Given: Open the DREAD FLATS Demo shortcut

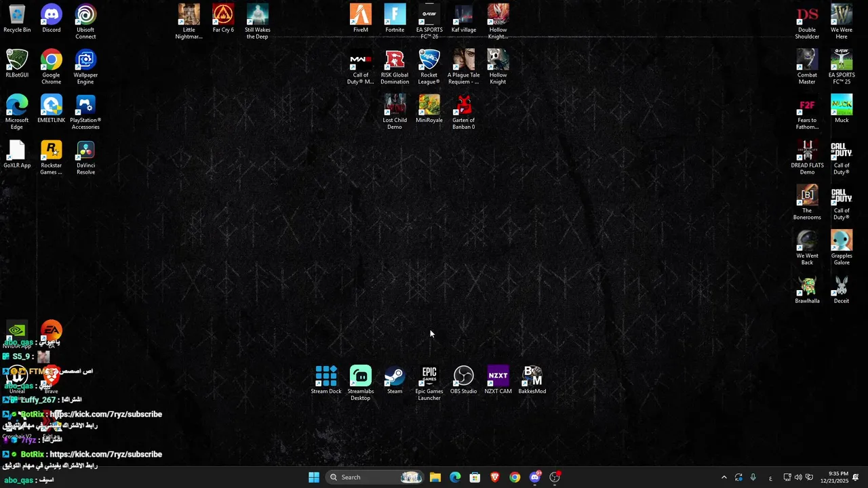Looking at the screenshot, I should point(807,158).
